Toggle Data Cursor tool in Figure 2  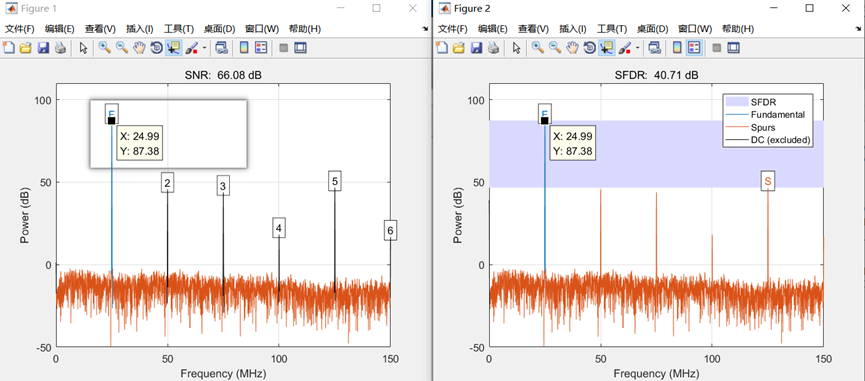606,48
